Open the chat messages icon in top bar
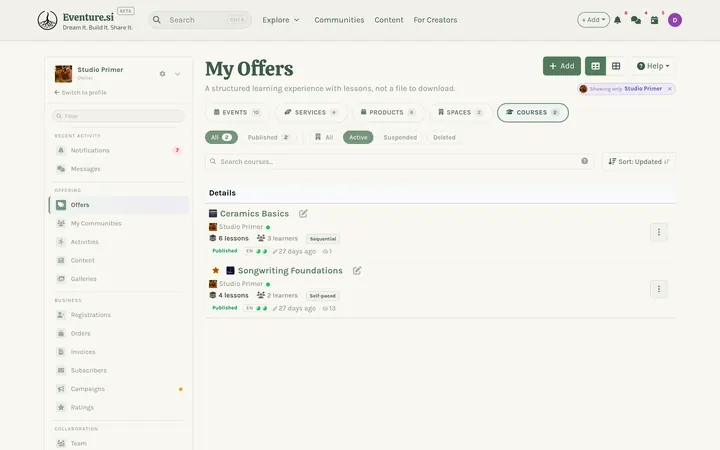Image resolution: width=720 pixels, height=450 pixels. 636,20
